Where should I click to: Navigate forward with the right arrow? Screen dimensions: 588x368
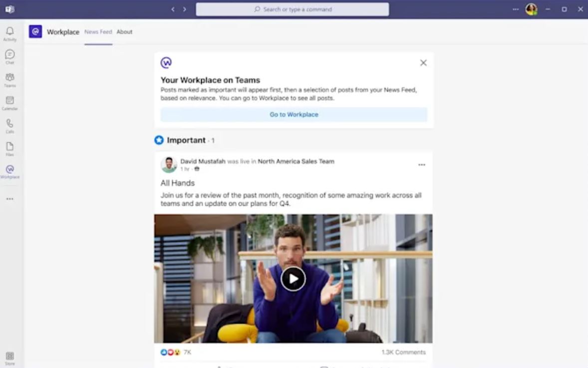click(x=185, y=9)
